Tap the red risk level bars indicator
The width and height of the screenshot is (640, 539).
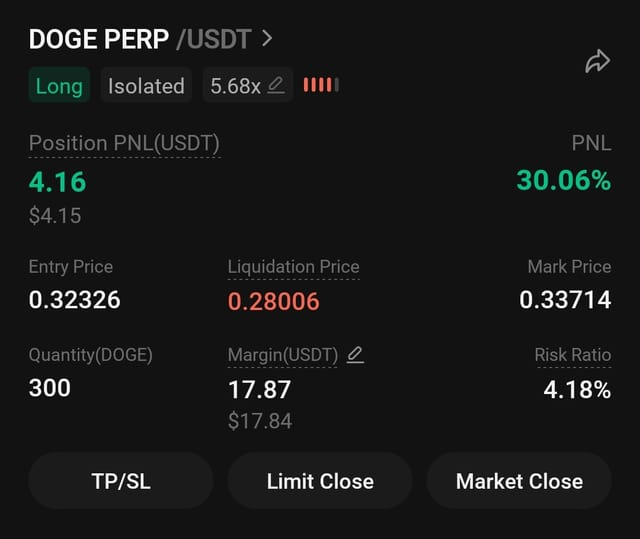[x=321, y=85]
